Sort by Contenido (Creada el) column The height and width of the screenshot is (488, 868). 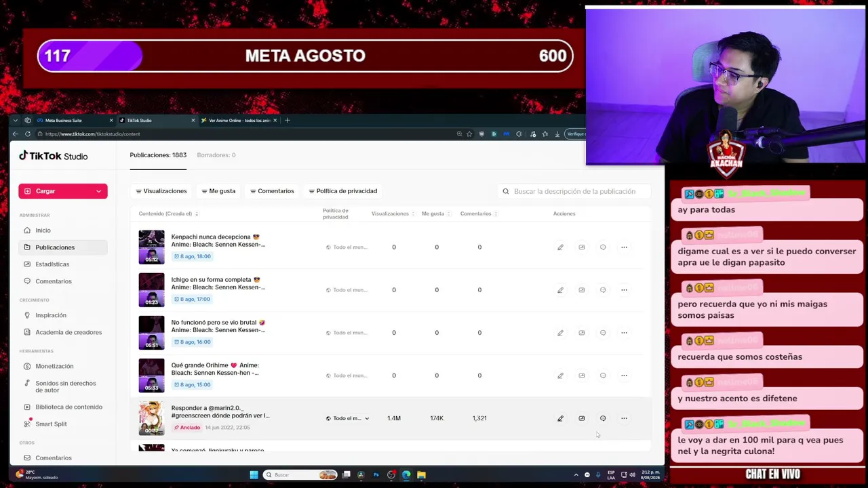click(168, 213)
